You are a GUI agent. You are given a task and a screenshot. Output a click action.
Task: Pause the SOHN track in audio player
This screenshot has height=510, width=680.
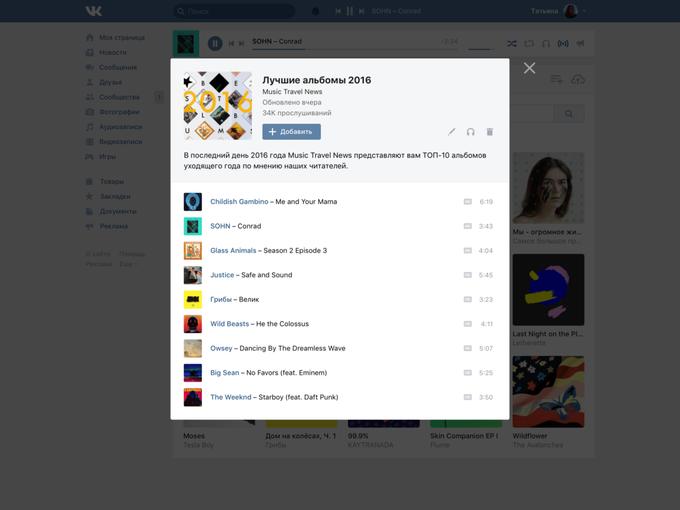tap(215, 43)
